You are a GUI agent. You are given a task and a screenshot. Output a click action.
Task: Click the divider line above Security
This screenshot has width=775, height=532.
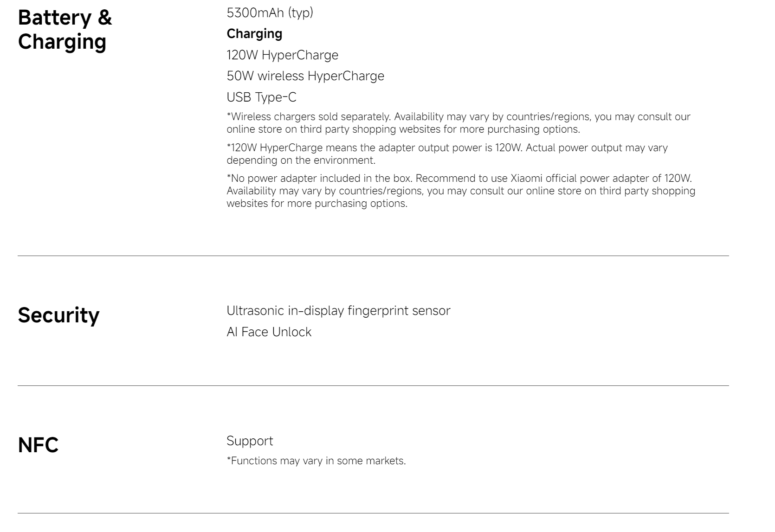pyautogui.click(x=373, y=256)
